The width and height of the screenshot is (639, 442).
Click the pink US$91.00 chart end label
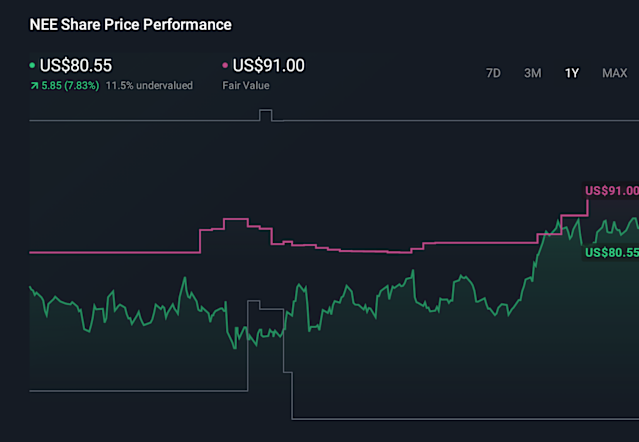point(610,191)
